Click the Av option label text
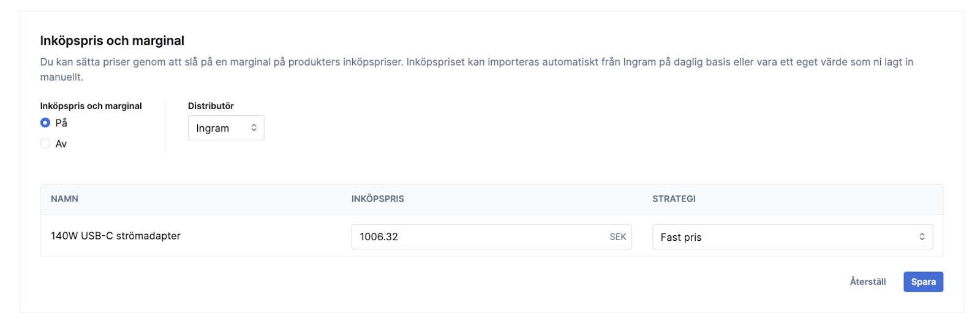This screenshot has width=980, height=326. (61, 143)
